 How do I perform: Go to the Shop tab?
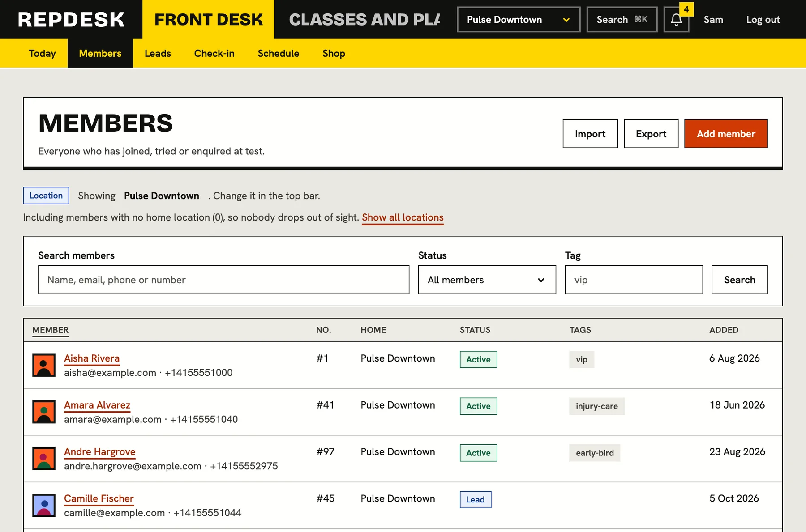coord(334,53)
